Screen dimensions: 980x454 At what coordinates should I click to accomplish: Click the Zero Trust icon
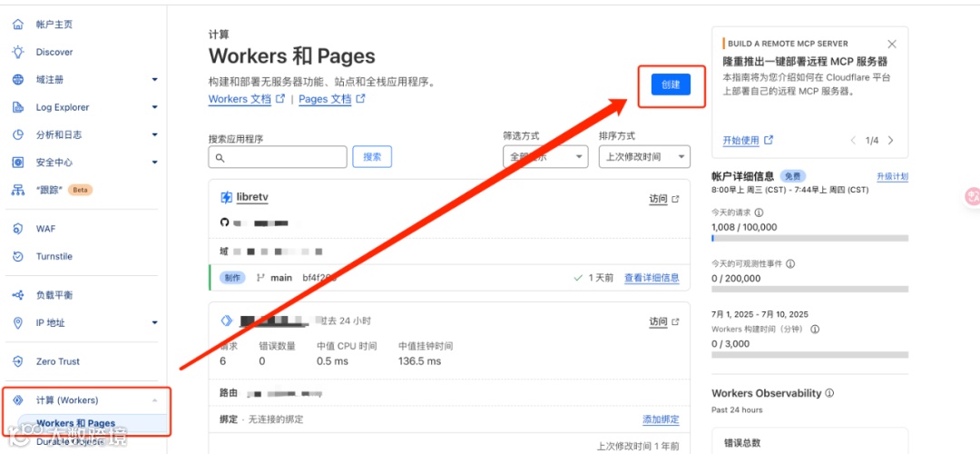pos(18,361)
